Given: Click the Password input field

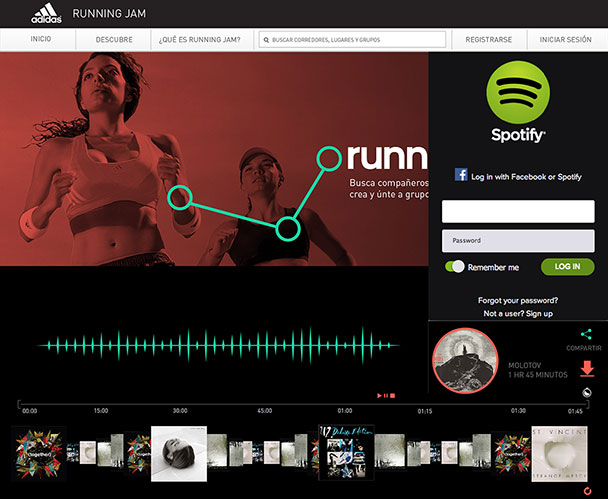Looking at the screenshot, I should pos(518,241).
